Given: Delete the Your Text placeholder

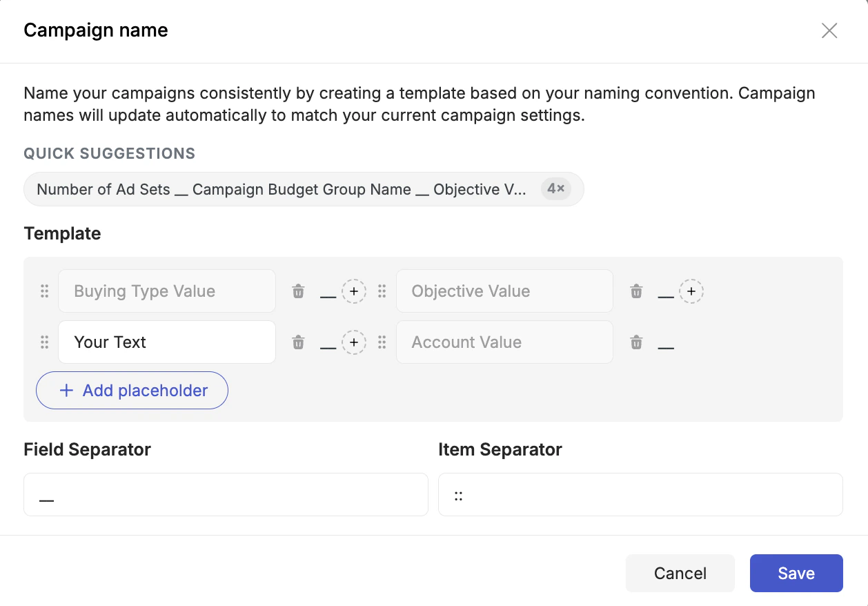Looking at the screenshot, I should pos(298,342).
